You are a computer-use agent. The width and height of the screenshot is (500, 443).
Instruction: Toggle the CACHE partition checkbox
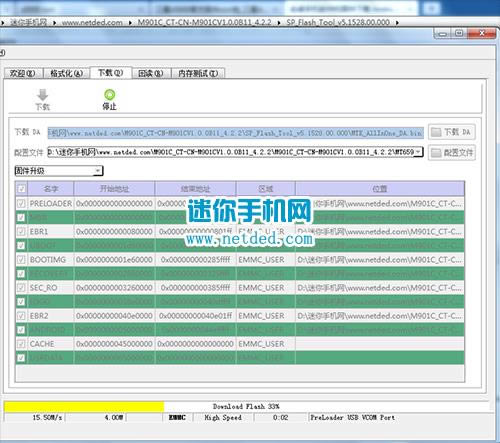(21, 344)
